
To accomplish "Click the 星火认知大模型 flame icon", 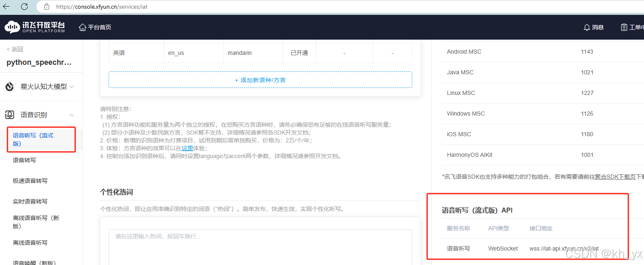I will click(10, 87).
